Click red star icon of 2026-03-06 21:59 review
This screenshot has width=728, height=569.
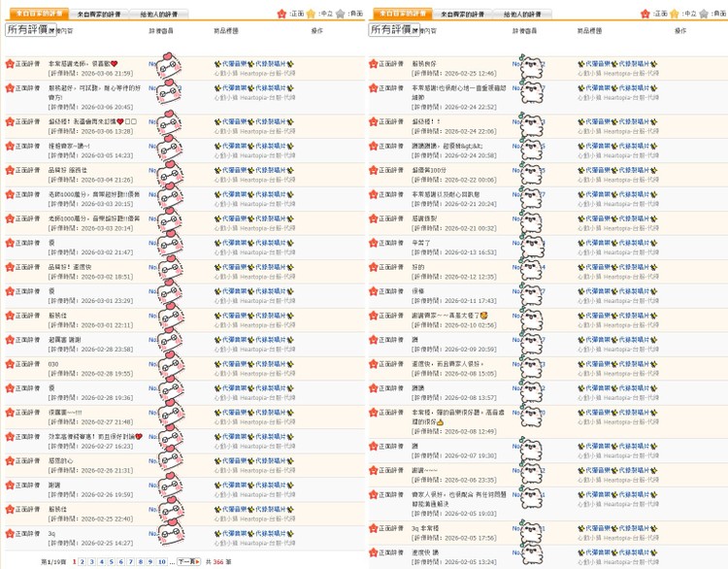tap(10, 64)
